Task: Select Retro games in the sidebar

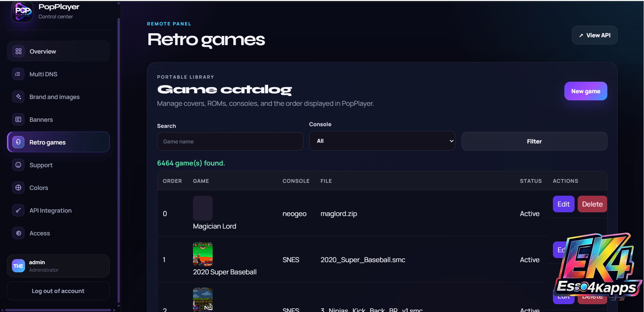Action: click(58, 142)
